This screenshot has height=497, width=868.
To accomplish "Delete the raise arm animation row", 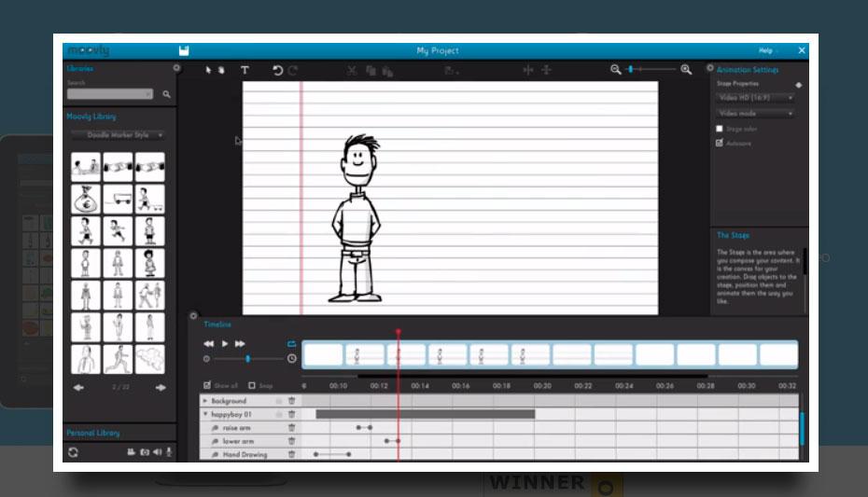I will click(x=291, y=428).
